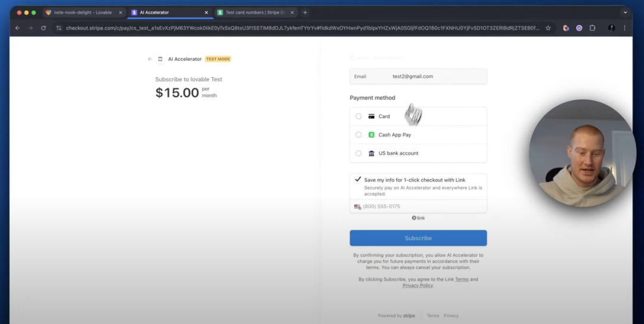This screenshot has width=644, height=324.
Task: Click the Email field with test2@gmail.com
Action: [418, 76]
